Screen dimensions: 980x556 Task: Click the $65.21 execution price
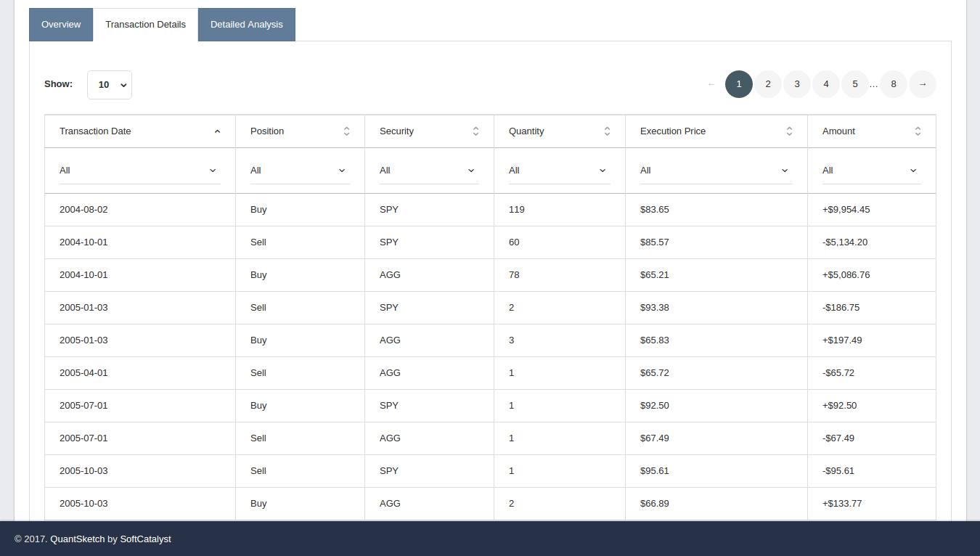[655, 275]
